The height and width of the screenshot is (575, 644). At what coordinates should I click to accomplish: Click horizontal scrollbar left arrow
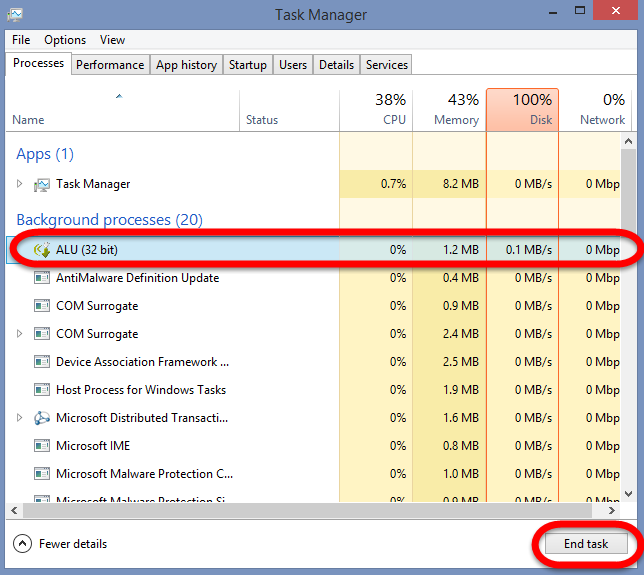14,511
